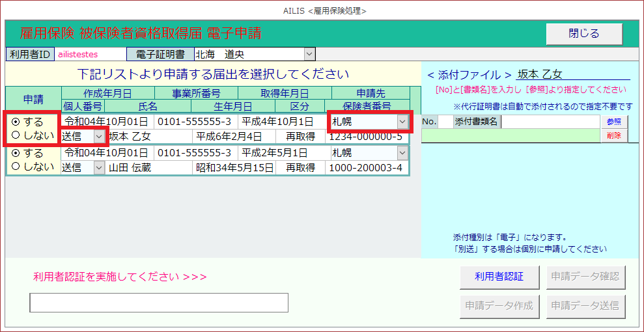
Task: Expand 札幌 dropdown in 坂本 乙女 row
Action: tap(402, 122)
